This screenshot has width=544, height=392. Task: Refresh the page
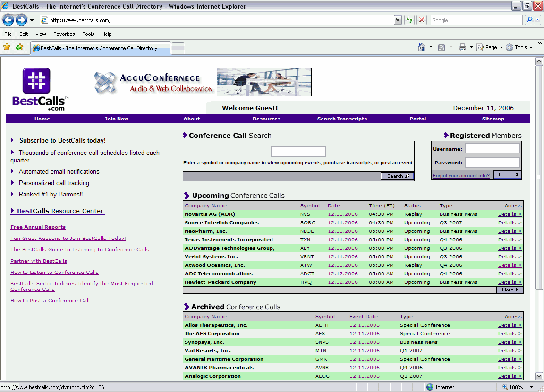pos(409,20)
